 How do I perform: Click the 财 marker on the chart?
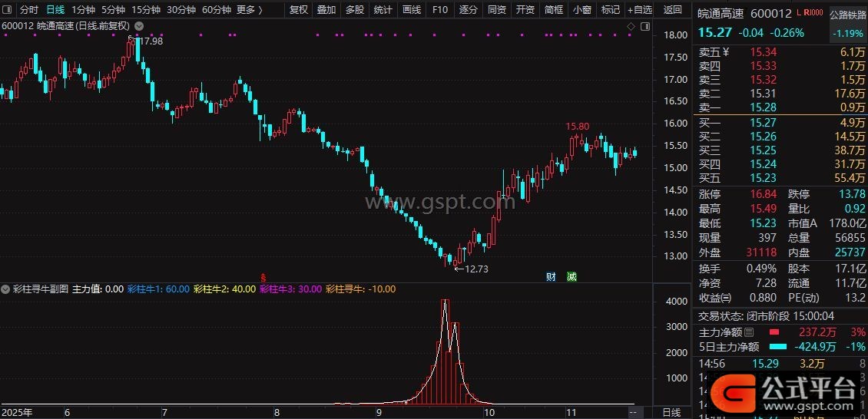click(x=550, y=277)
